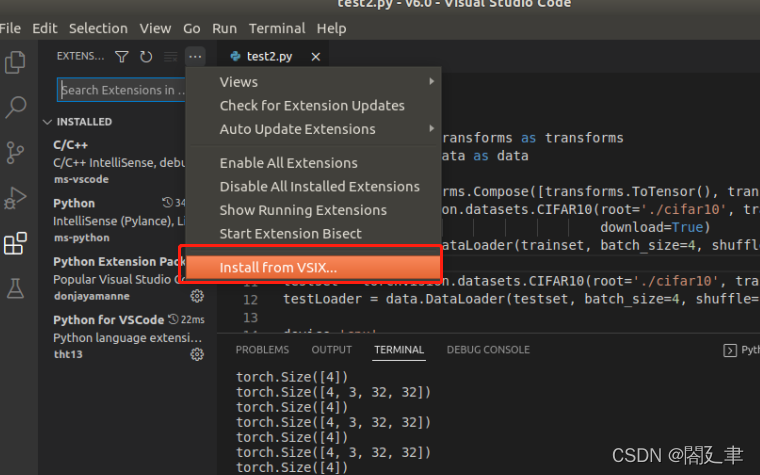Open the Extensions view icon
The image size is (760, 475).
point(15,243)
